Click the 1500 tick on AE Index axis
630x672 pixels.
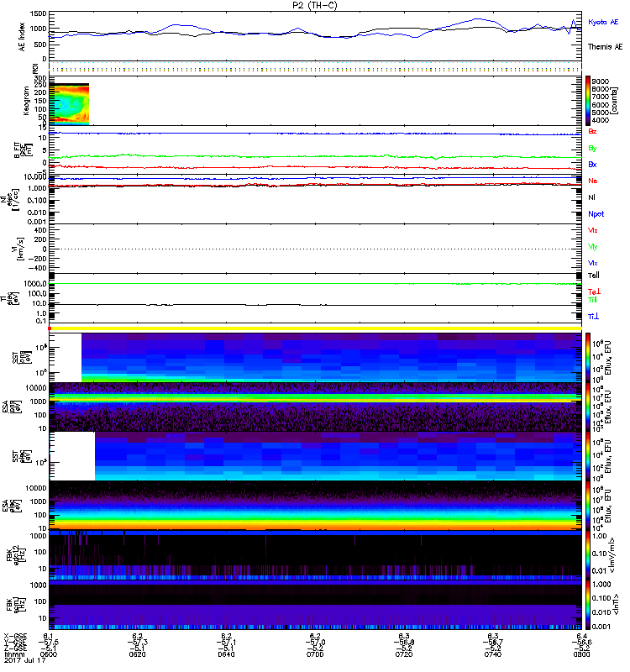click(x=39, y=13)
